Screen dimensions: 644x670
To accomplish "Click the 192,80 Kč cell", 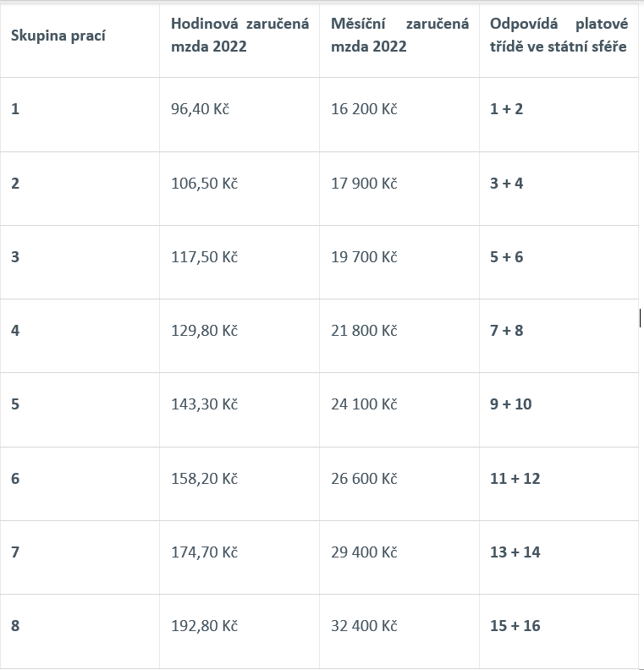I will coord(204,626).
